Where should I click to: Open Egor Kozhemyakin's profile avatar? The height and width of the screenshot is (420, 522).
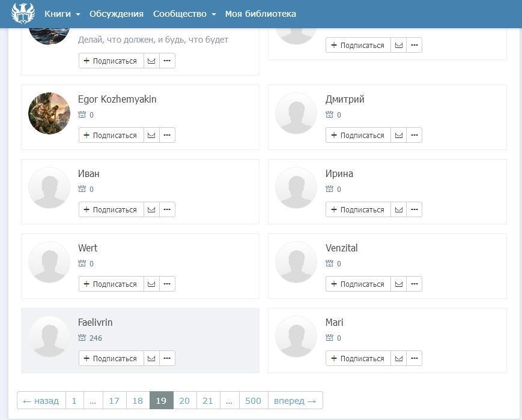click(x=49, y=113)
